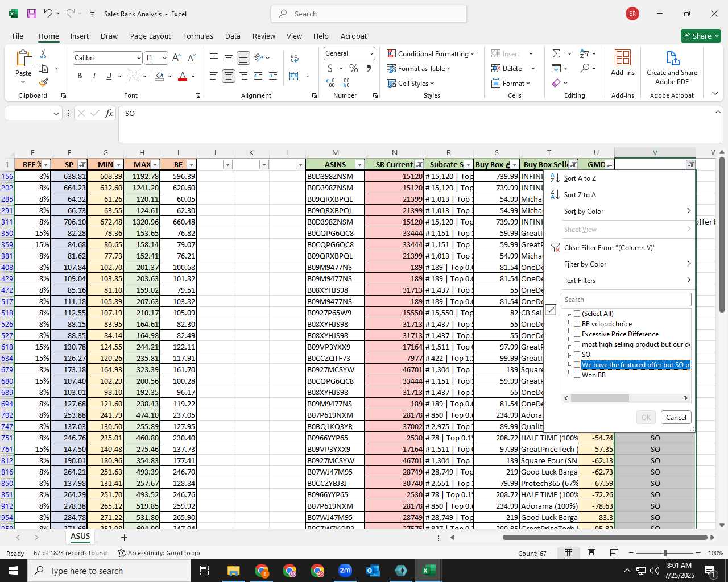The height and width of the screenshot is (582, 728).
Task: Add a new sheet with plus button
Action: (124, 537)
